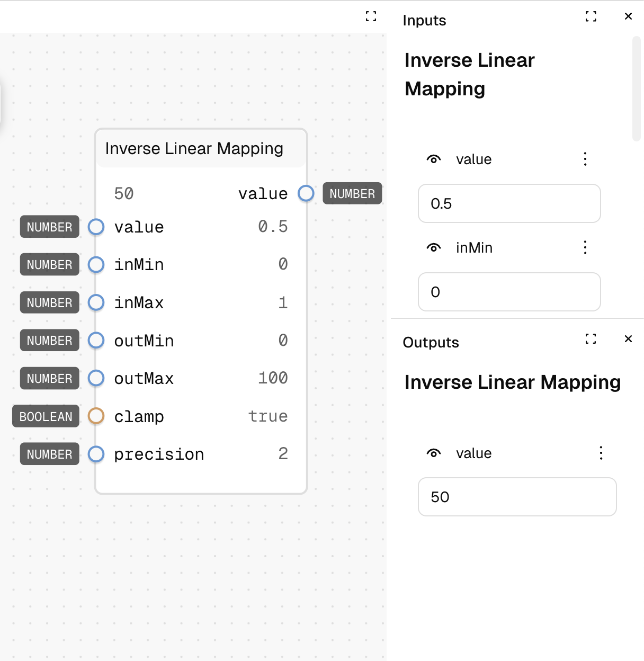Click the NUMBER tag beside outMin

[x=50, y=341]
